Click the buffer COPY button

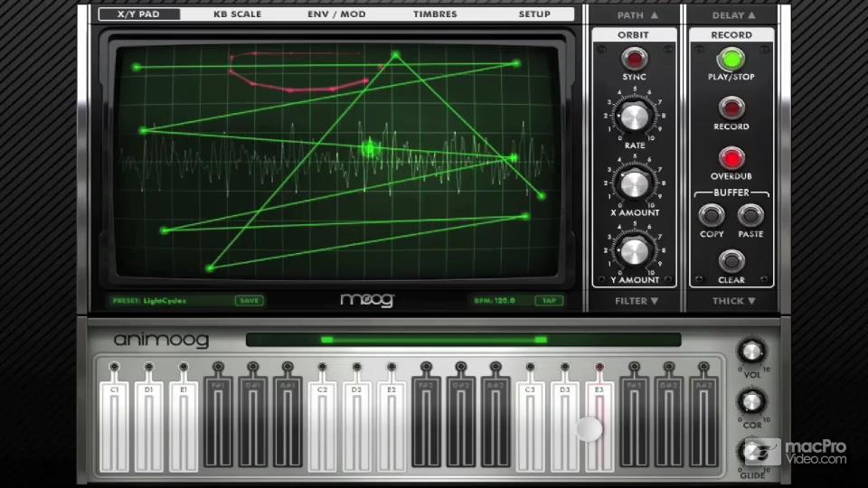(x=712, y=215)
